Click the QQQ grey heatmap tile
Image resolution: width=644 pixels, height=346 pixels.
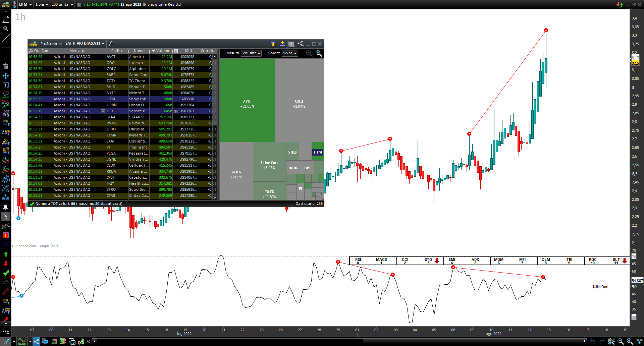tap(299, 100)
